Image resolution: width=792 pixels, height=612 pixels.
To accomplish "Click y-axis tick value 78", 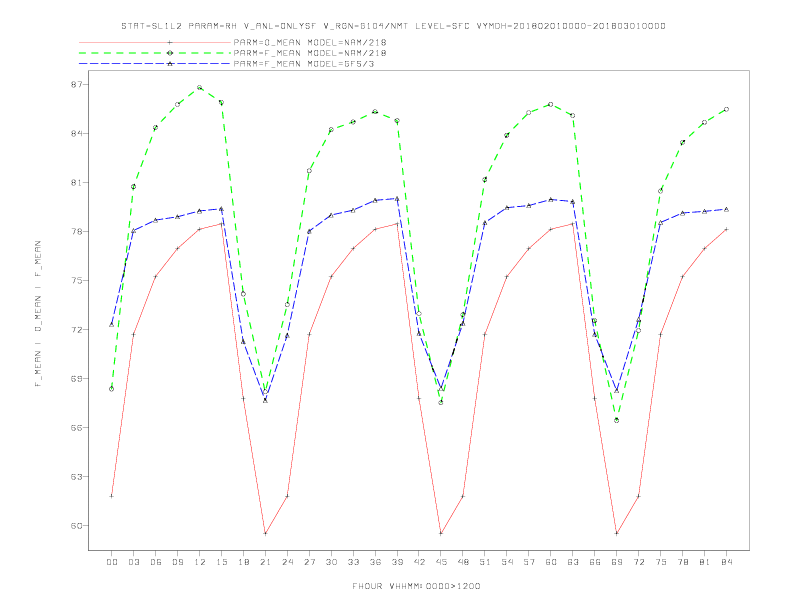I will click(76, 232).
